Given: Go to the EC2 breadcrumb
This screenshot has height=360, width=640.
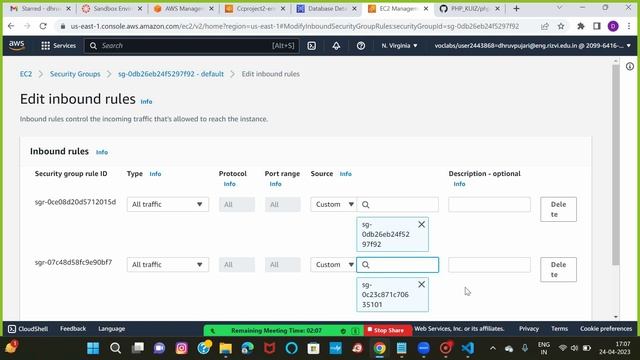Looking at the screenshot, I should point(26,74).
